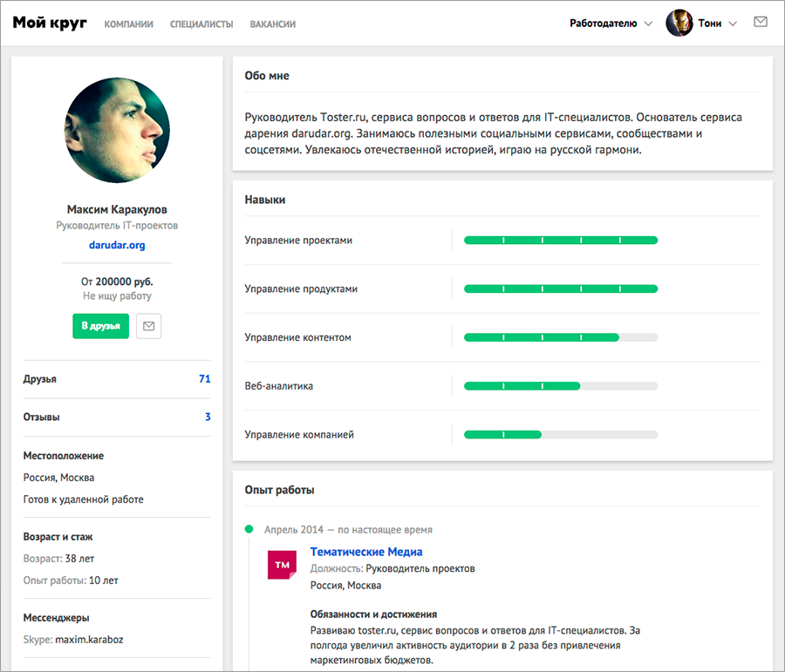785x672 pixels.
Task: Click the Управление проектами skill bar
Action: pyautogui.click(x=560, y=240)
